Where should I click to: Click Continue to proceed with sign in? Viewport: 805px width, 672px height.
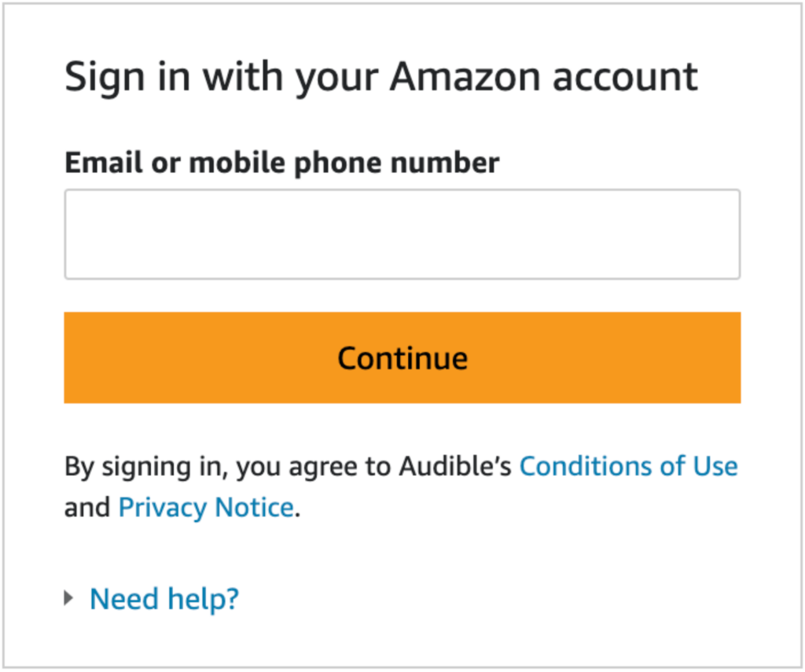402,358
